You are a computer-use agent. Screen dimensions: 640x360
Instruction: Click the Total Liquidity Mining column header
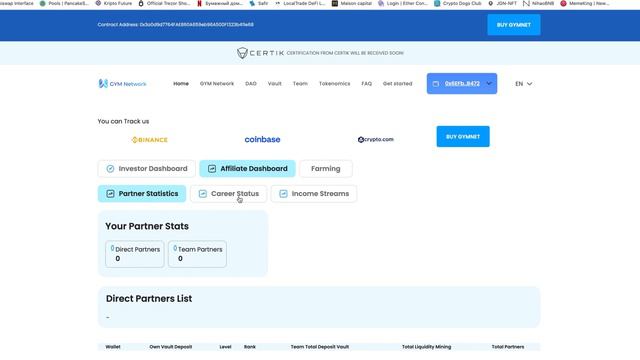pyautogui.click(x=427, y=347)
